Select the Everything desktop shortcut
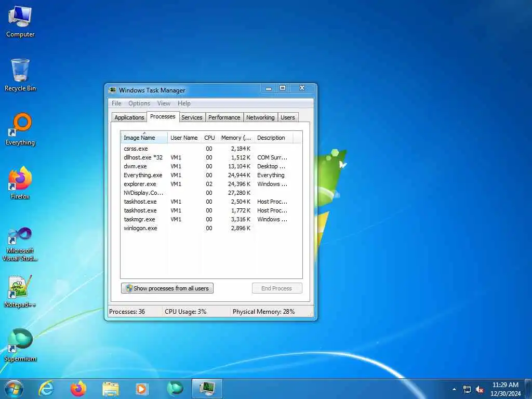 point(20,129)
